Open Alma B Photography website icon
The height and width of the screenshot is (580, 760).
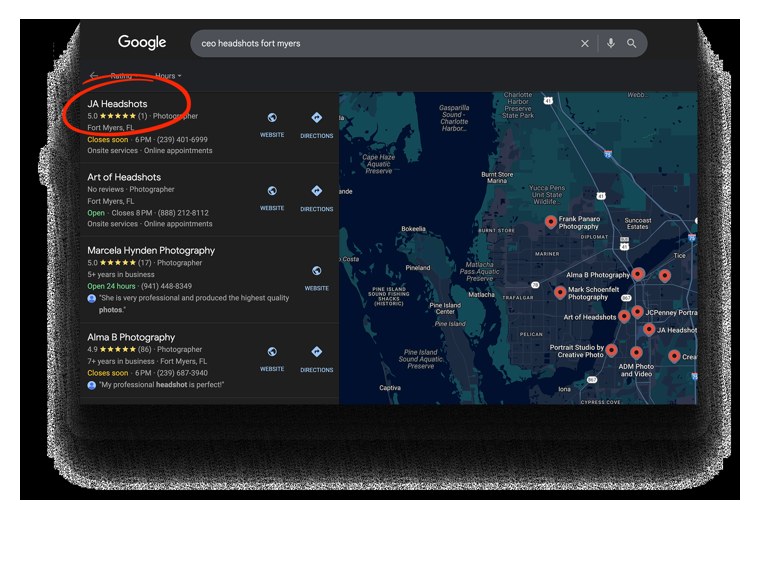(272, 352)
